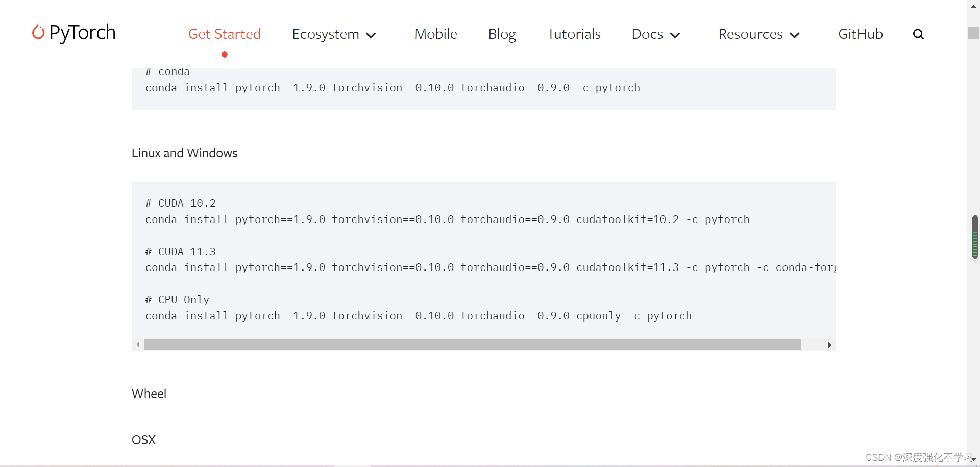Click the code block's left scroll arrow
The image size is (980, 467).
click(138, 345)
